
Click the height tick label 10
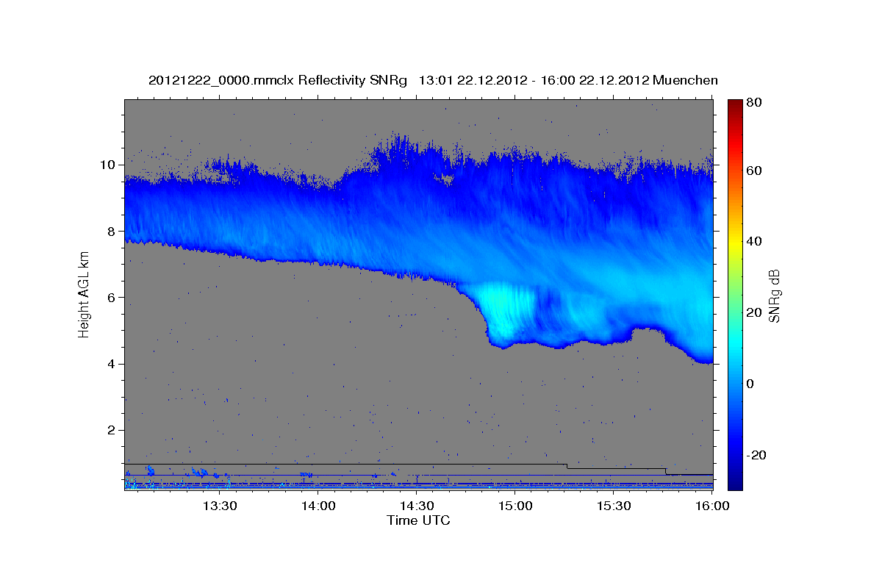point(110,165)
